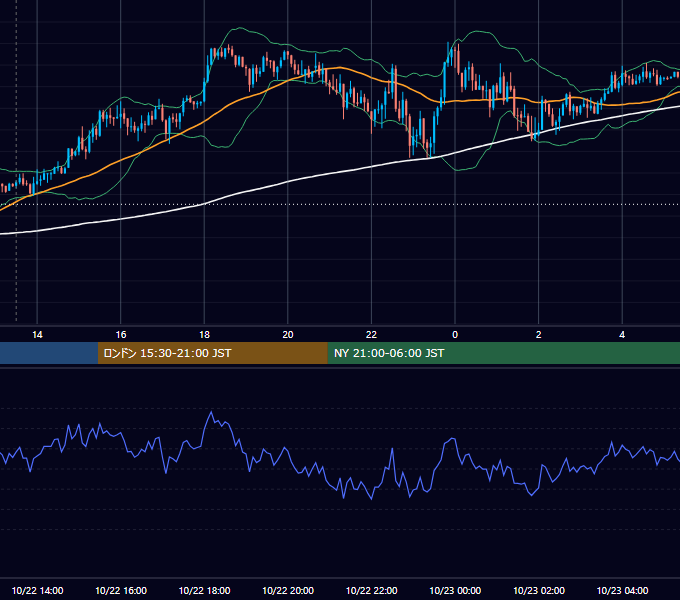Viewport: 680px width, 600px height.
Task: Click the 0 hour label on price axis
Action: coord(455,335)
